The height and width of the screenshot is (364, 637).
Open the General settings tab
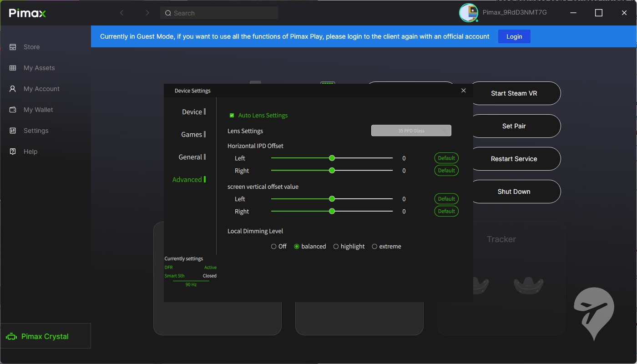[190, 157]
